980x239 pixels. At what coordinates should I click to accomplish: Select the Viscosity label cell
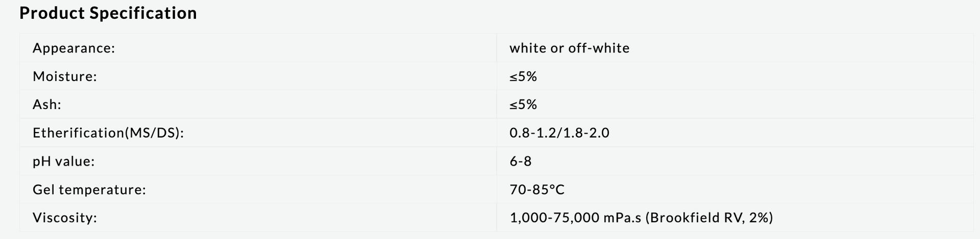tap(258, 218)
